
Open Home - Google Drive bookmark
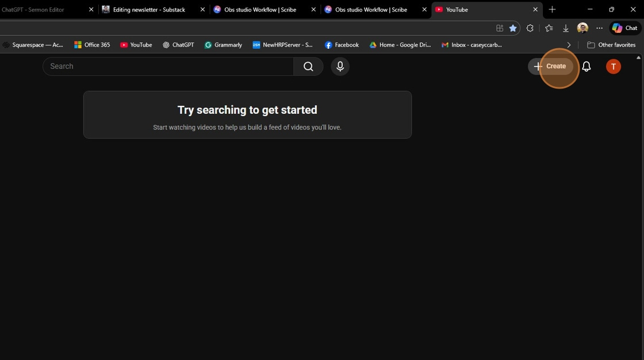pyautogui.click(x=400, y=45)
